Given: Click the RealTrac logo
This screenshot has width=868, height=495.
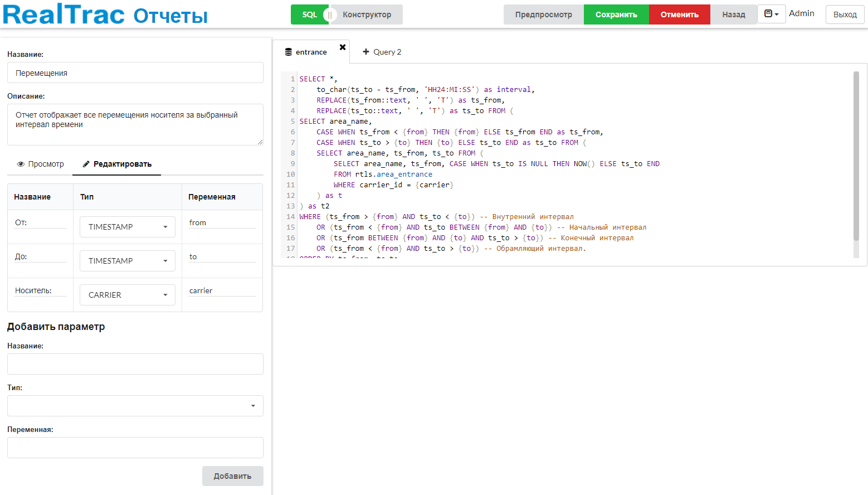Looking at the screenshot, I should point(64,14).
